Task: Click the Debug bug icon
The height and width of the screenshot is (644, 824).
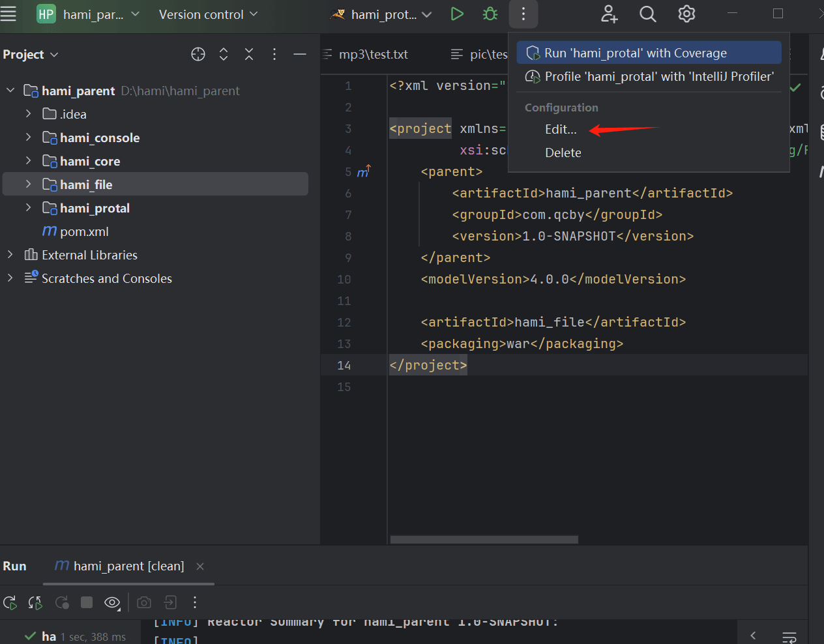Action: tap(490, 14)
